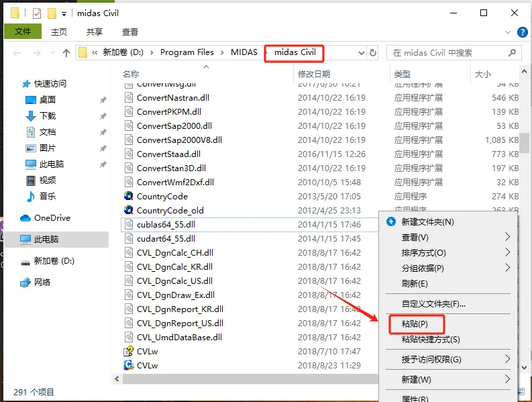Expand the ribbon with the chevron arrow
Image resolution: width=532 pixels, height=402 pixels.
coord(508,32)
